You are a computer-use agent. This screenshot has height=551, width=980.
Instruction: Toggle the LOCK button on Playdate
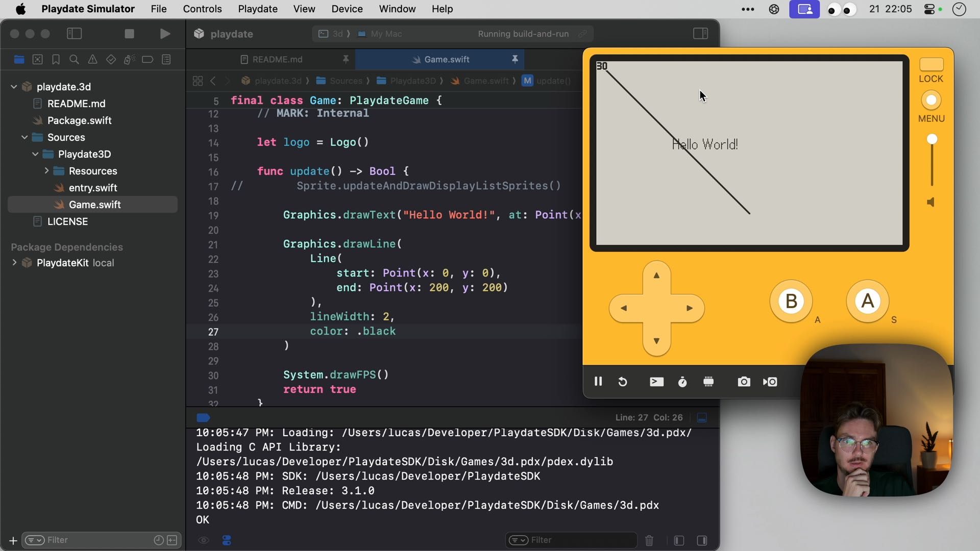(x=931, y=64)
